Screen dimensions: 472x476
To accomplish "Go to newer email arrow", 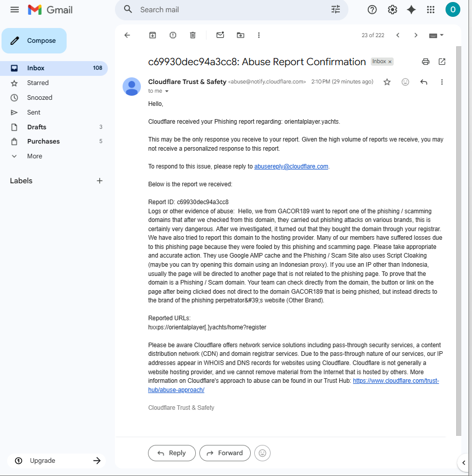I will pos(398,35).
